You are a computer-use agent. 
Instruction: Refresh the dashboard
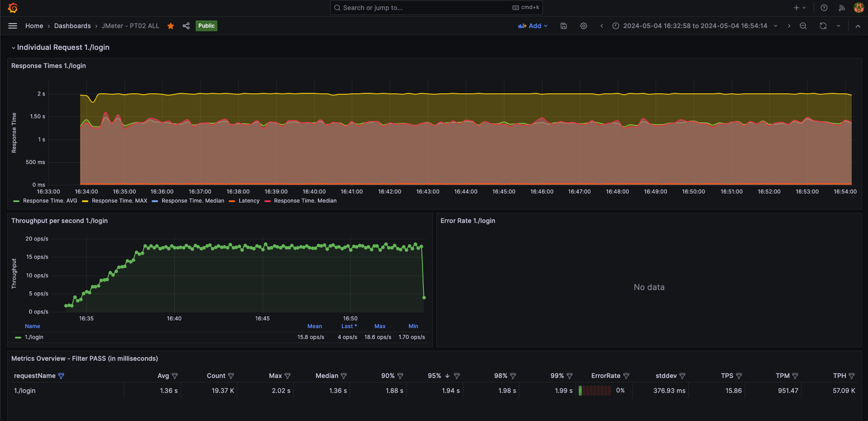823,26
